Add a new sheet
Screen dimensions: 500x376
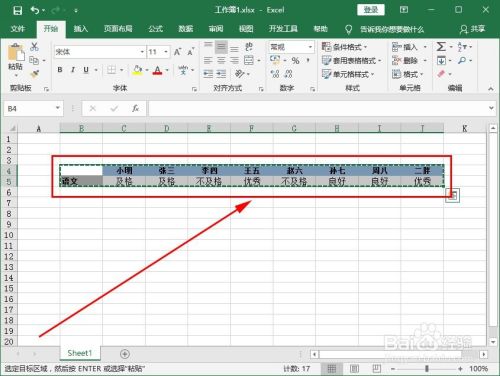pos(125,354)
